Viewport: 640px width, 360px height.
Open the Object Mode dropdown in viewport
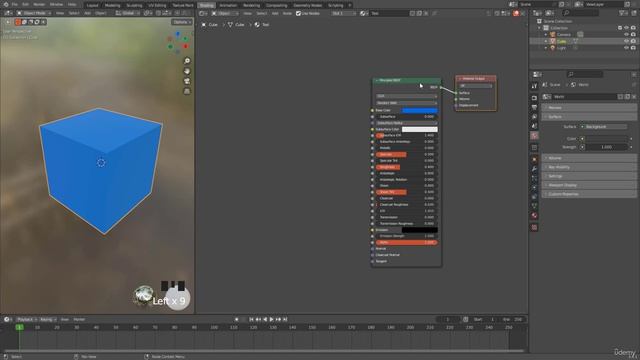click(34, 13)
